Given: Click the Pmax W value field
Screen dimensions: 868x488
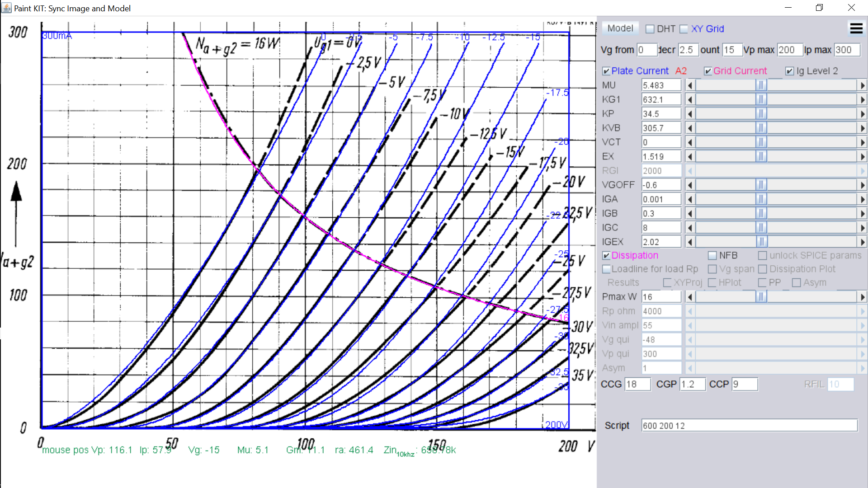Looking at the screenshot, I should (661, 297).
